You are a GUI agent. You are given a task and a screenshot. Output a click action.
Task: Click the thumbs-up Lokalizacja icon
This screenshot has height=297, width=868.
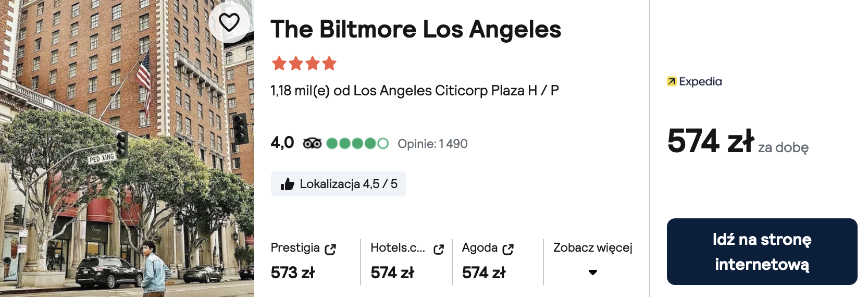[x=287, y=184]
